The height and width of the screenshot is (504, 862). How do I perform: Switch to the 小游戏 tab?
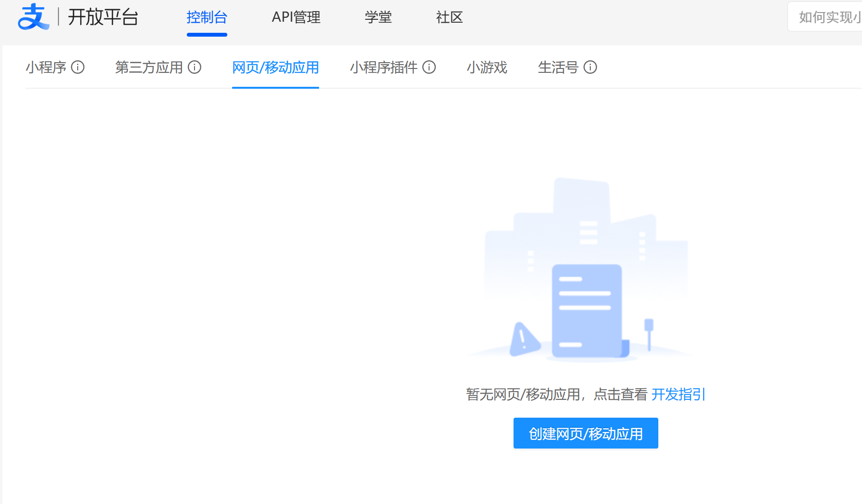pos(487,67)
